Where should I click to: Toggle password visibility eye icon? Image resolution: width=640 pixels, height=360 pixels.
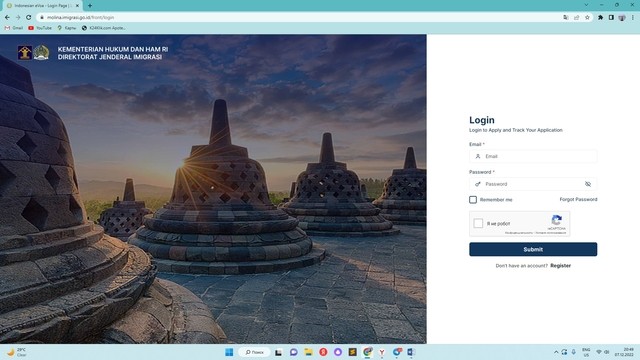[x=588, y=184]
